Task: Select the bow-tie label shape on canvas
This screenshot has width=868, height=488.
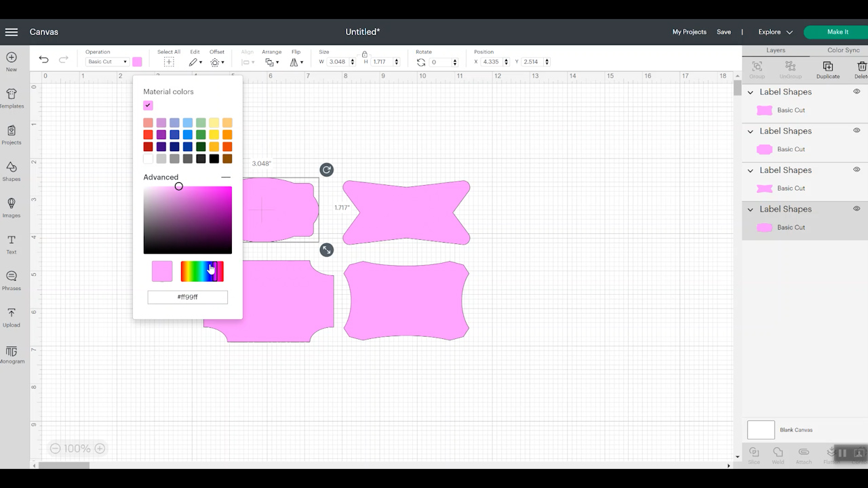Action: pos(406,212)
